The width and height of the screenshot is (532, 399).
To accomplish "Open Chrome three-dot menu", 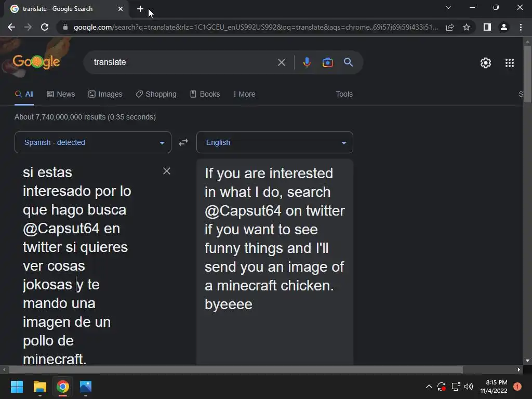I will click(521, 27).
